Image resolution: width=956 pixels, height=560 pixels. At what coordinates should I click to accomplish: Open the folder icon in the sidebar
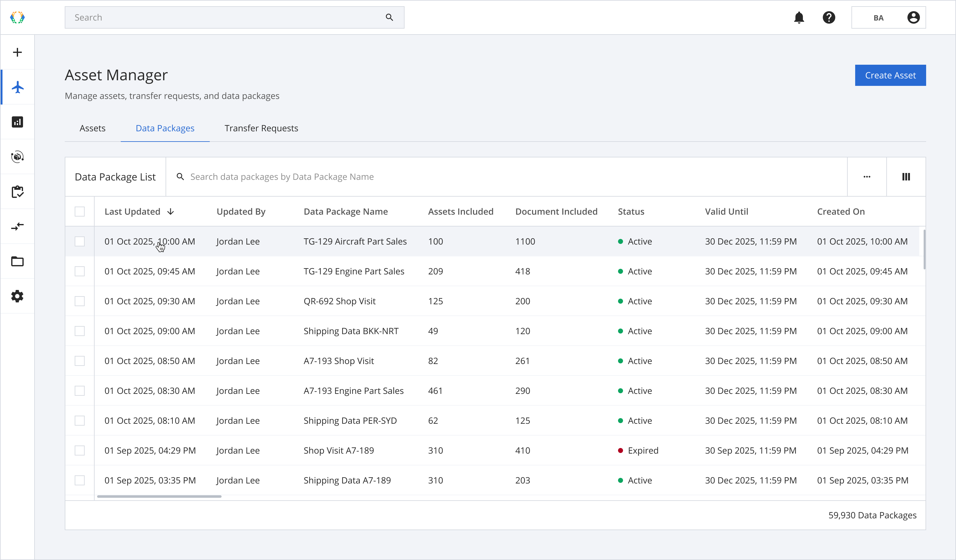pos(17,262)
